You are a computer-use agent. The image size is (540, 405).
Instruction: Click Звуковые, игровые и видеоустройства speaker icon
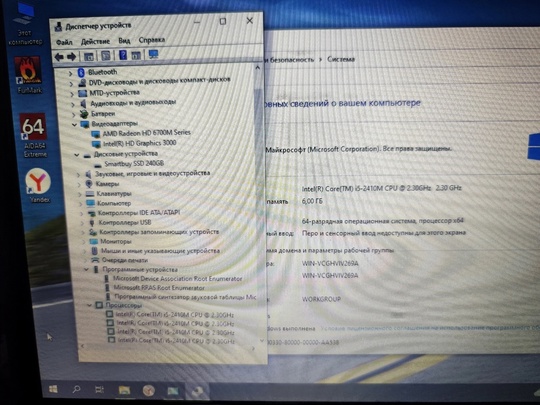pyautogui.click(x=89, y=174)
